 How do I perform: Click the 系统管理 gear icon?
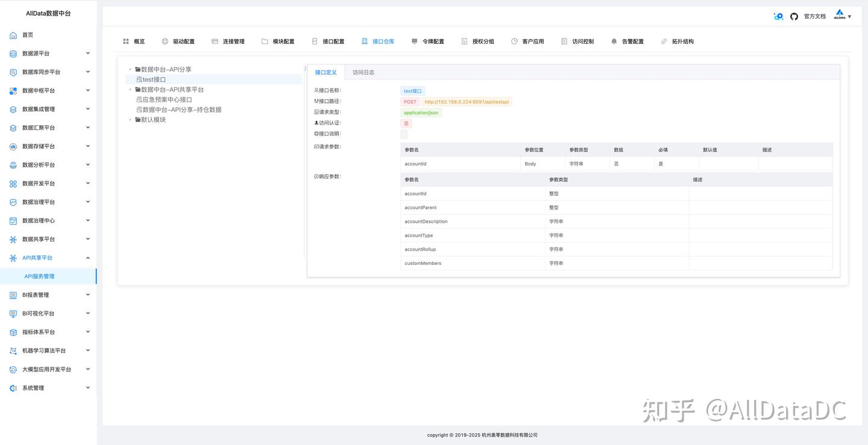point(13,388)
